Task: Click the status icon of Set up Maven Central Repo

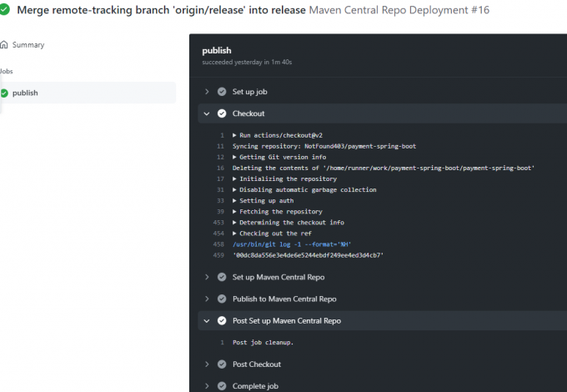Action: pos(222,277)
